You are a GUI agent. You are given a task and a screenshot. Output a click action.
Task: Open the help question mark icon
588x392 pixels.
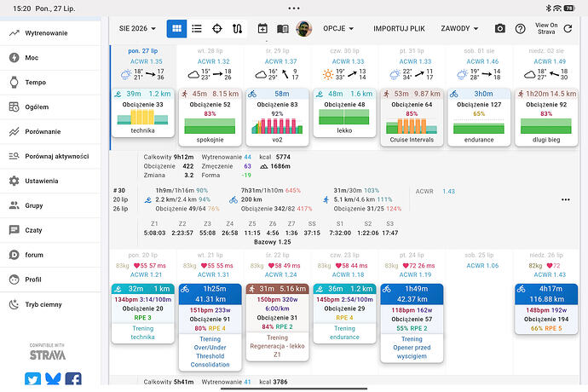(520, 28)
